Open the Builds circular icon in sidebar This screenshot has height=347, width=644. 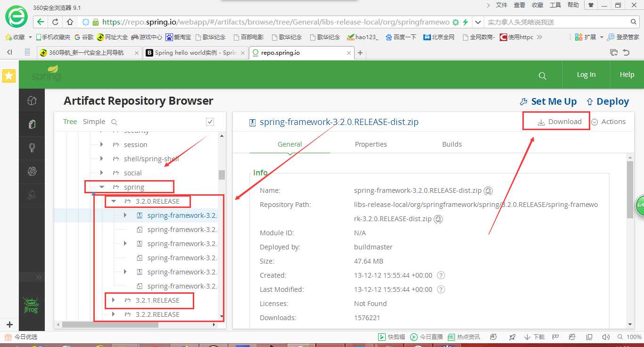point(32,171)
